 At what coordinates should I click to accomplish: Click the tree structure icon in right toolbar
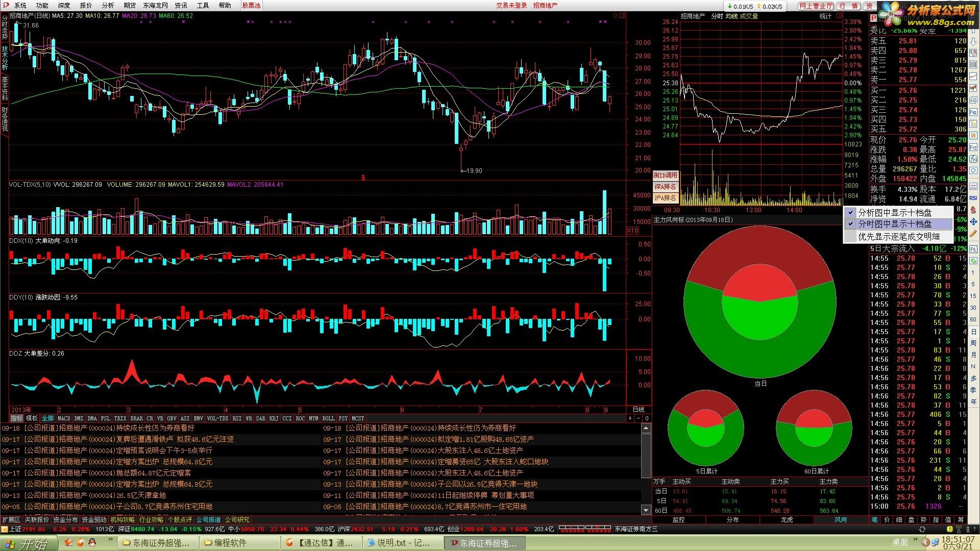(x=973, y=123)
